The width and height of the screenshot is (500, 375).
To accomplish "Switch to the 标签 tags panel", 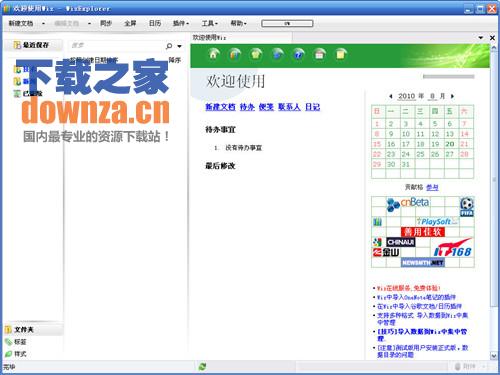I will point(16,342).
